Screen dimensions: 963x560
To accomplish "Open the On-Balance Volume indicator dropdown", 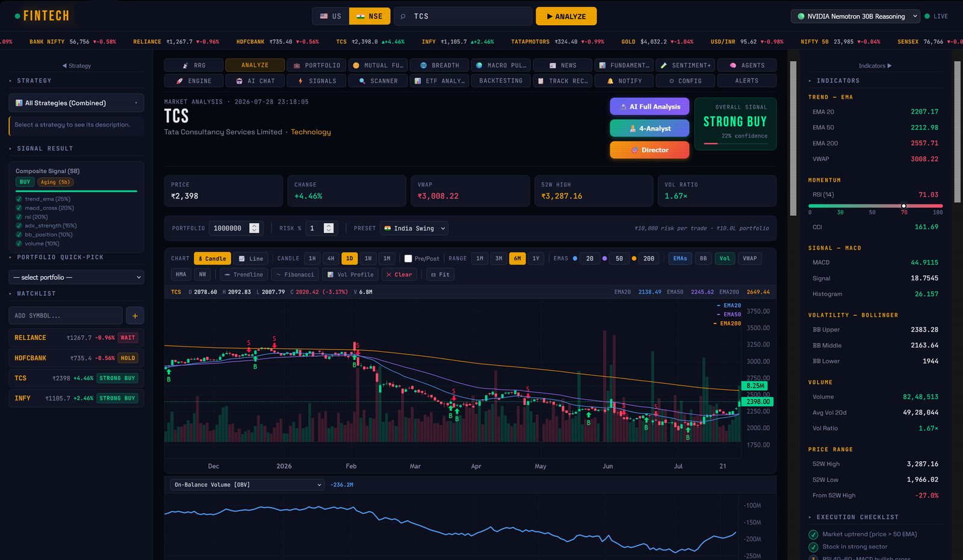I will pyautogui.click(x=248, y=485).
